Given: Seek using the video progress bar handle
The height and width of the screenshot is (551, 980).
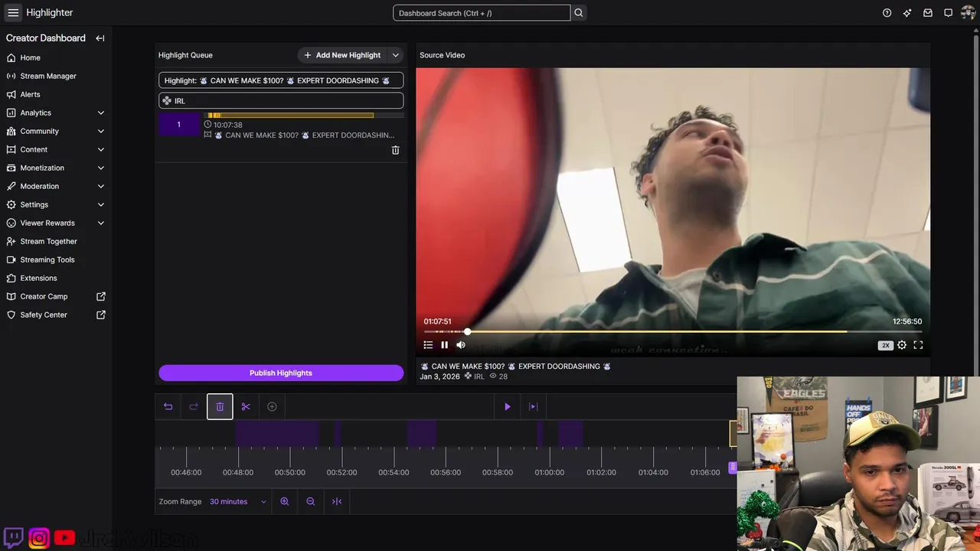Looking at the screenshot, I should pyautogui.click(x=467, y=331).
